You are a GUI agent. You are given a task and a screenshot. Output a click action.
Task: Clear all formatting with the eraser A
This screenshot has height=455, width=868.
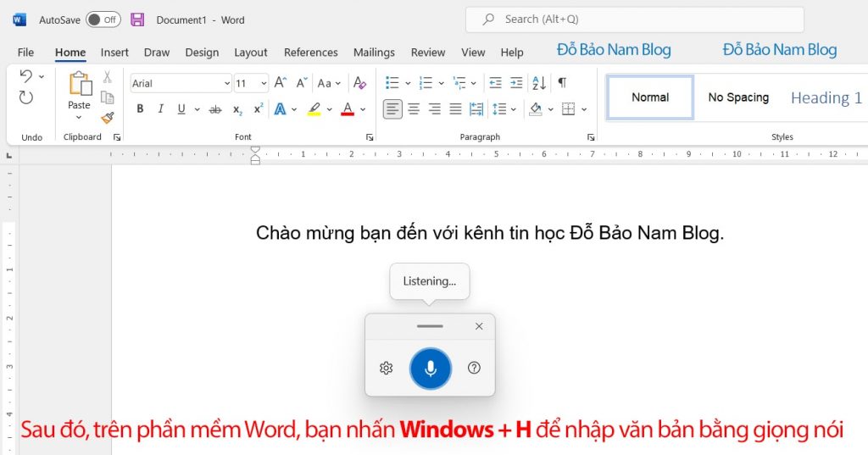tap(359, 83)
